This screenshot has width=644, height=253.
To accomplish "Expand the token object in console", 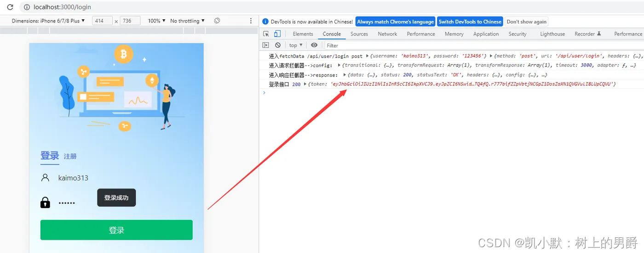I will [x=305, y=84].
